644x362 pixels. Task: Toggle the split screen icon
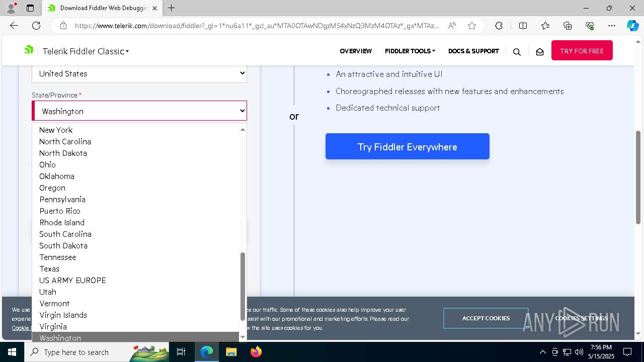[x=523, y=26]
